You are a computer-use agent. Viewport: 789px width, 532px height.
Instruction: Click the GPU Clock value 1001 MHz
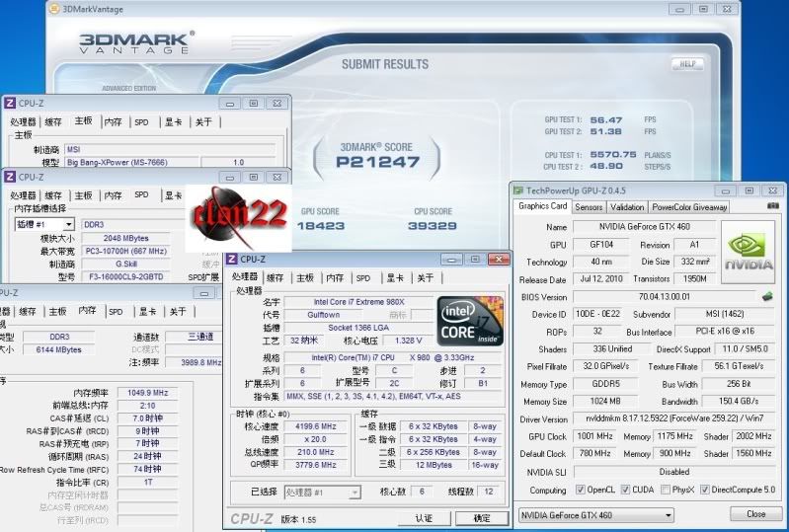(595, 436)
